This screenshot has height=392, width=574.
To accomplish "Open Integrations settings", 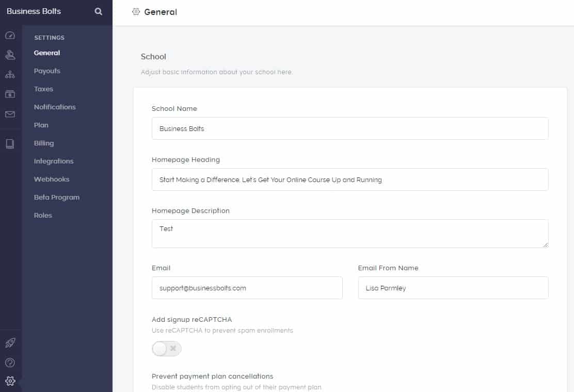I will (54, 161).
